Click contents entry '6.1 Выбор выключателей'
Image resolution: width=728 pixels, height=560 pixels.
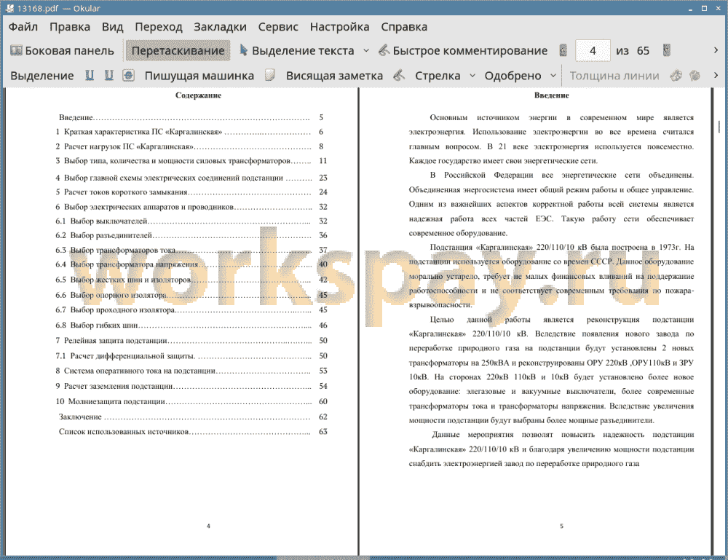[191, 221]
